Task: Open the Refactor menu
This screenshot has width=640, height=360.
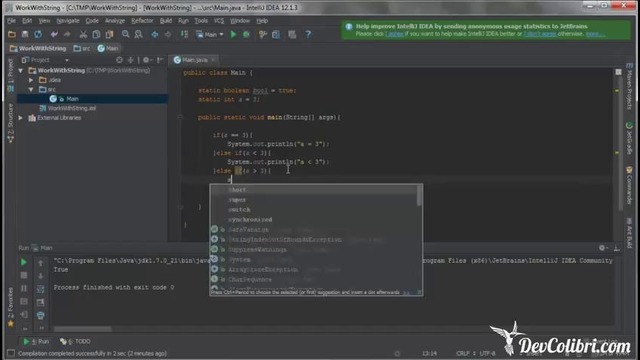Action: (142, 21)
